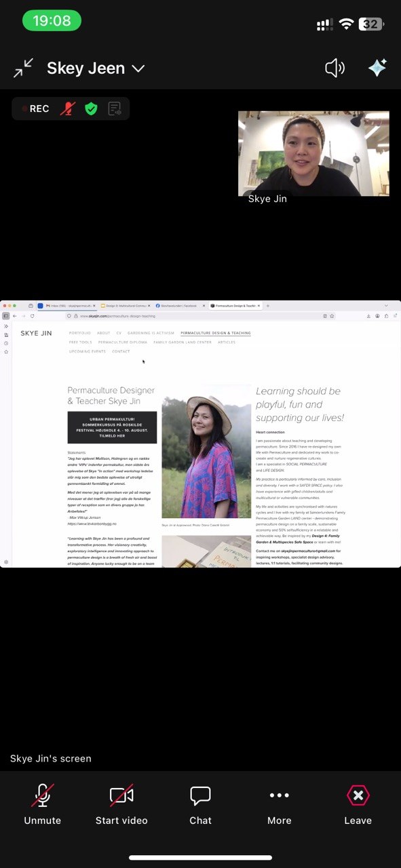Click the Urban Permakultur Roskilde Festival banner
This screenshot has height=868, width=401.
pyautogui.click(x=112, y=427)
